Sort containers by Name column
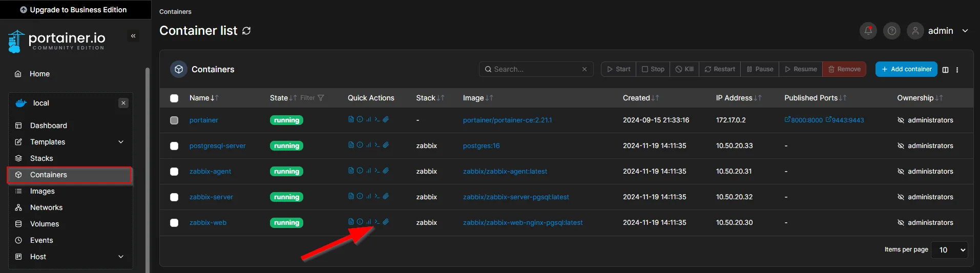 (204, 98)
